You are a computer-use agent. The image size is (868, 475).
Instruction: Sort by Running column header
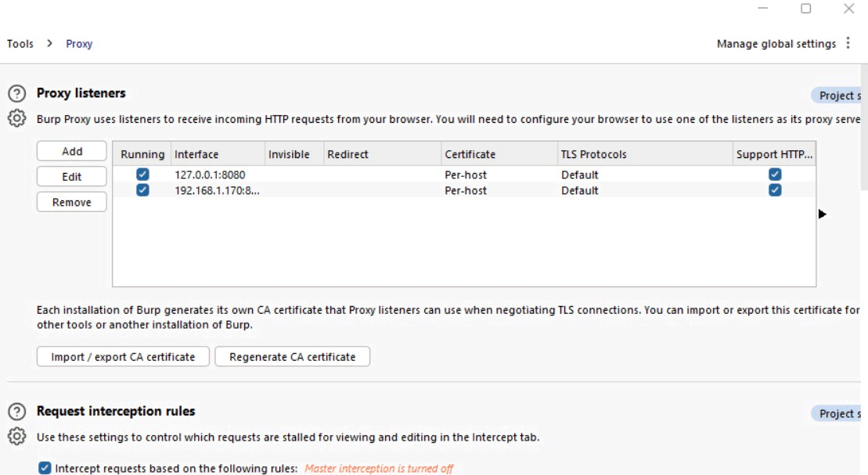click(142, 154)
